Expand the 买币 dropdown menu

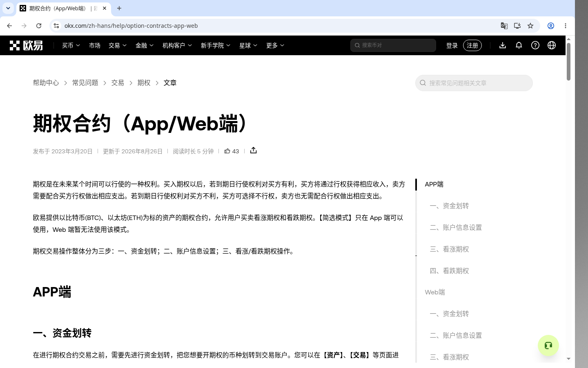71,45
